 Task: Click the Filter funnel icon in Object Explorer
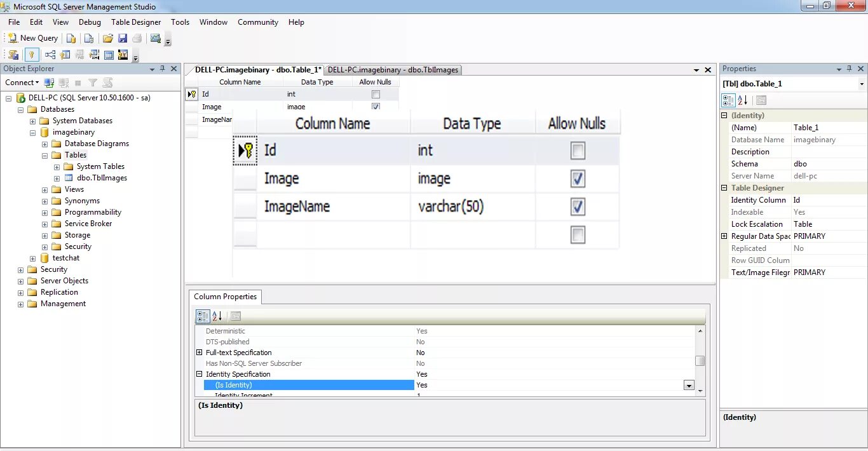point(93,83)
